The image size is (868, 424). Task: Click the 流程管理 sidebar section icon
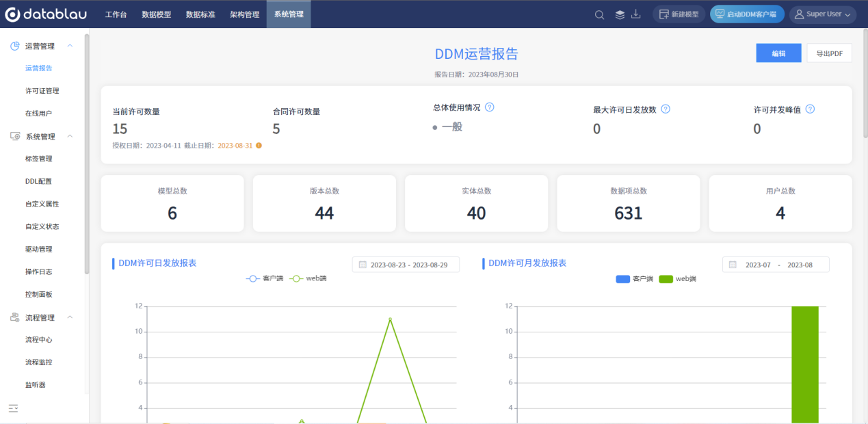pos(14,317)
